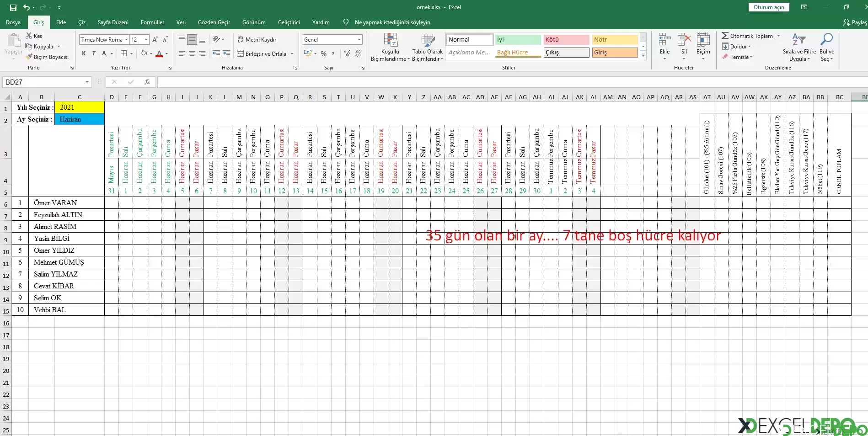Click Insert Function fx icon
The image size is (868, 436).
point(147,82)
